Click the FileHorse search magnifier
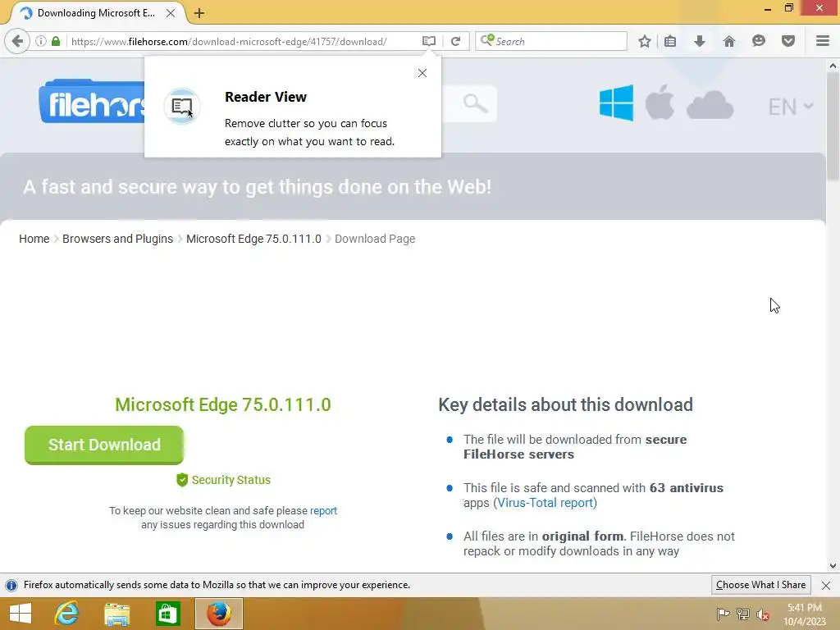The width and height of the screenshot is (840, 630). pos(475,103)
